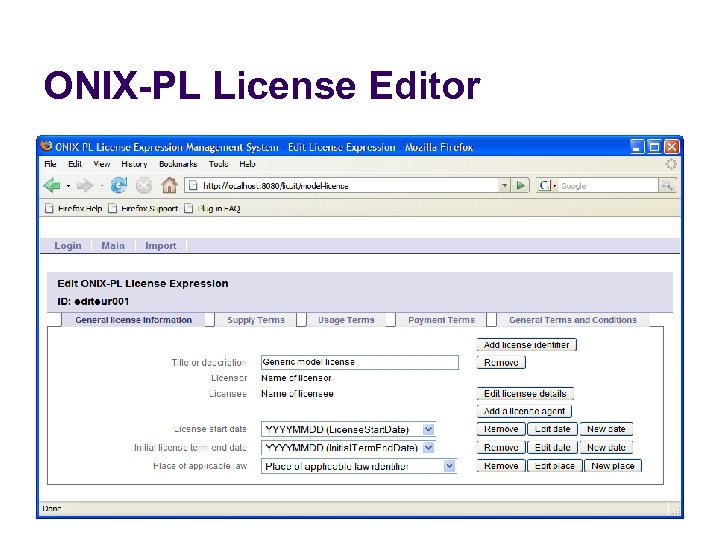This screenshot has height=540, width=720.
Task: Open the Bookmarks menu
Action: pyautogui.click(x=178, y=164)
